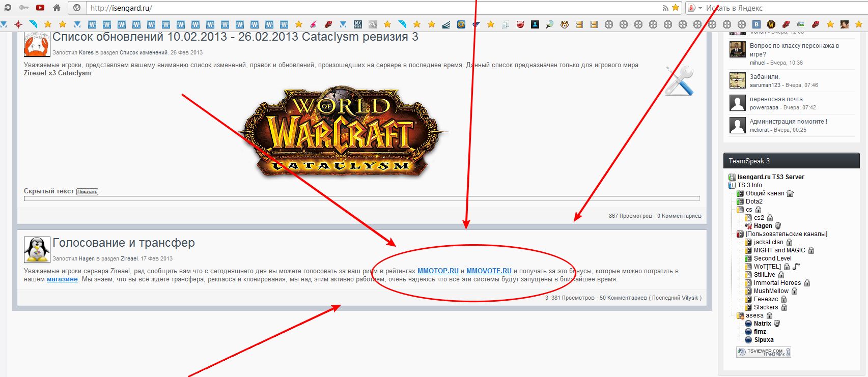Open the VK bookmark icon

coord(757,24)
